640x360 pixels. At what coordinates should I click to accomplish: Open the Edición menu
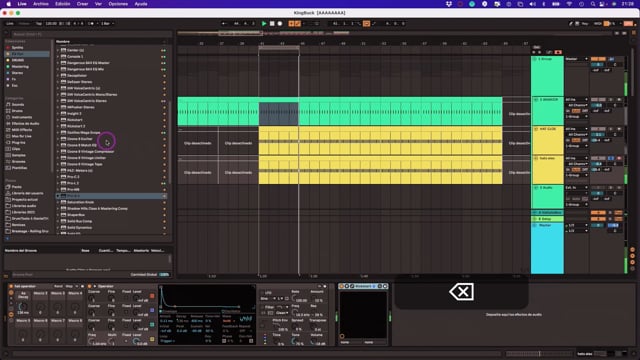tap(62, 4)
